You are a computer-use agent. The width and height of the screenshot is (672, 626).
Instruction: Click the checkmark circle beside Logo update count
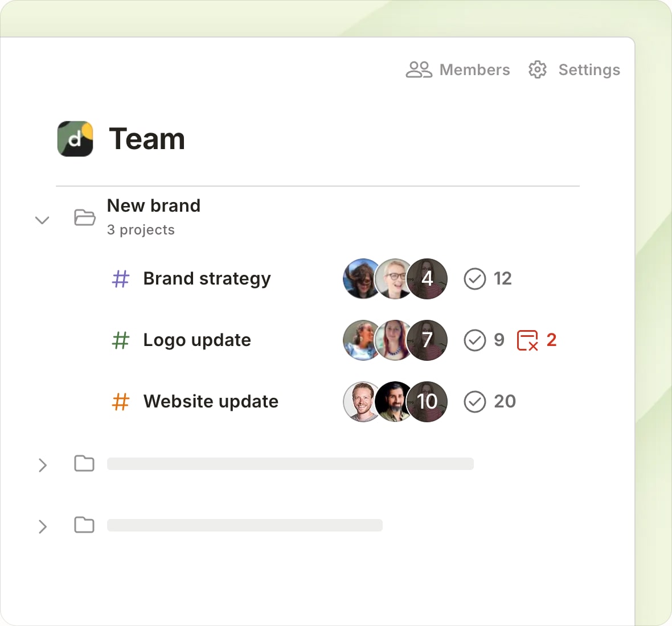click(x=474, y=340)
